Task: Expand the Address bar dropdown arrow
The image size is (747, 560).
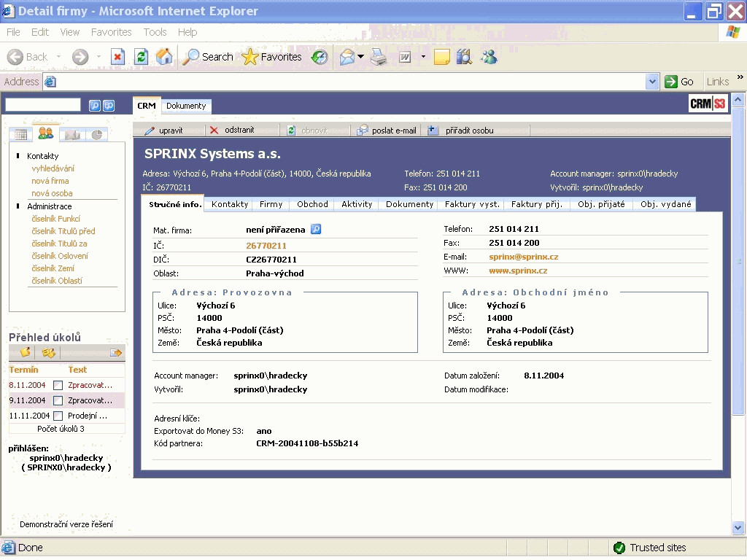Action: point(652,82)
